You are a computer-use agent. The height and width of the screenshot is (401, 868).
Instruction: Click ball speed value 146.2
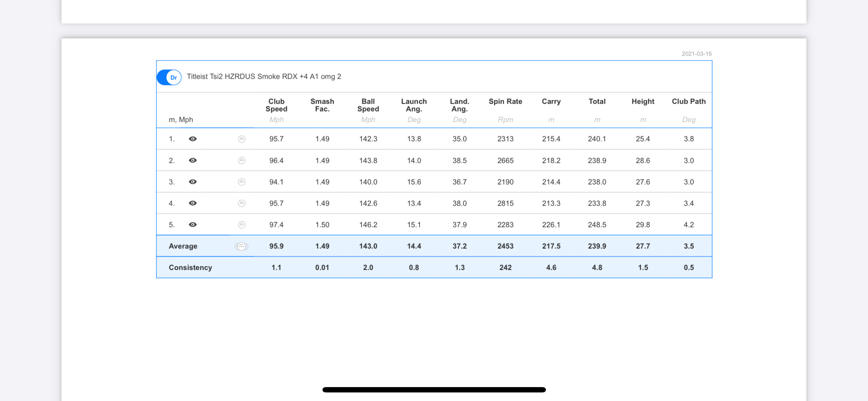coord(368,224)
